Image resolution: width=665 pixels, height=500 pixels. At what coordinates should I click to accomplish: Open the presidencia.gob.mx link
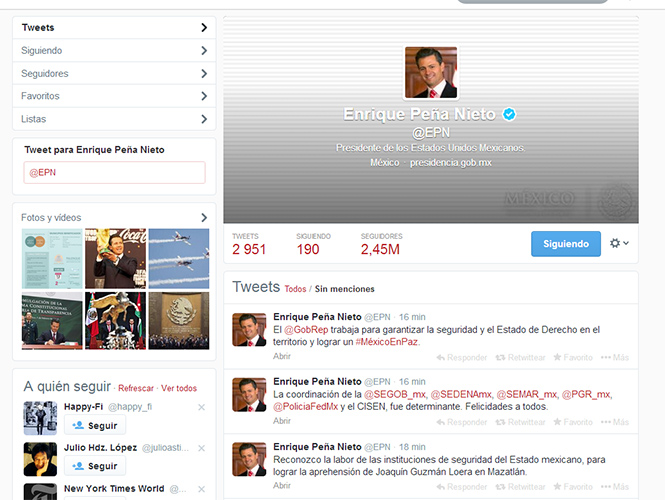[450, 163]
